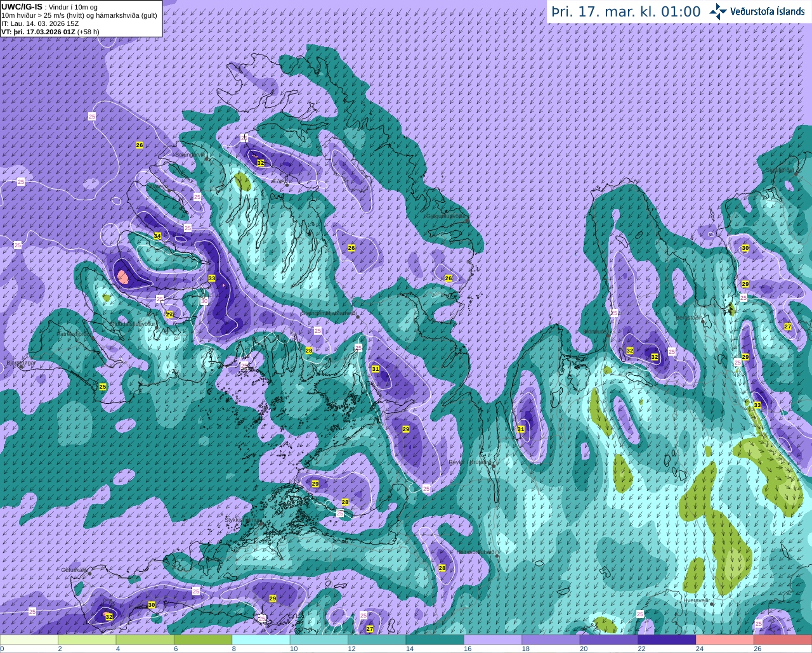812x653 pixels.
Task: Pick the 22–24 deep indigo legend swatch
Action: 667,640
